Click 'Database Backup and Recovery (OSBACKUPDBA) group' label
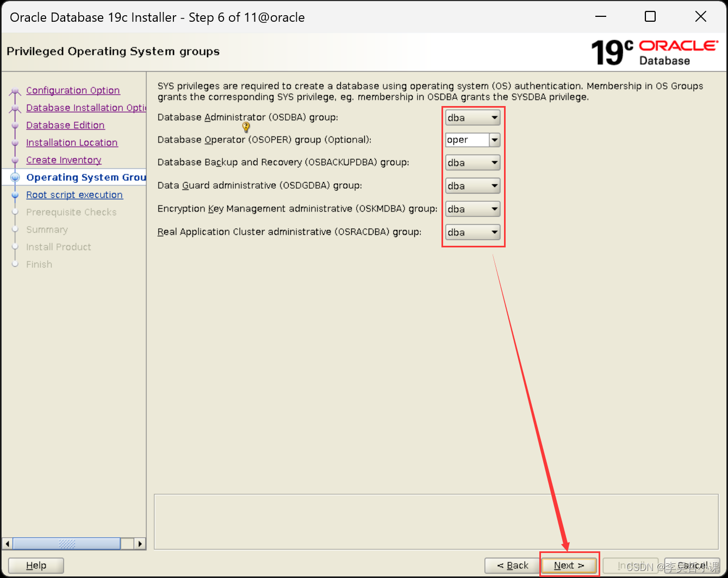This screenshot has width=728, height=578. [283, 163]
